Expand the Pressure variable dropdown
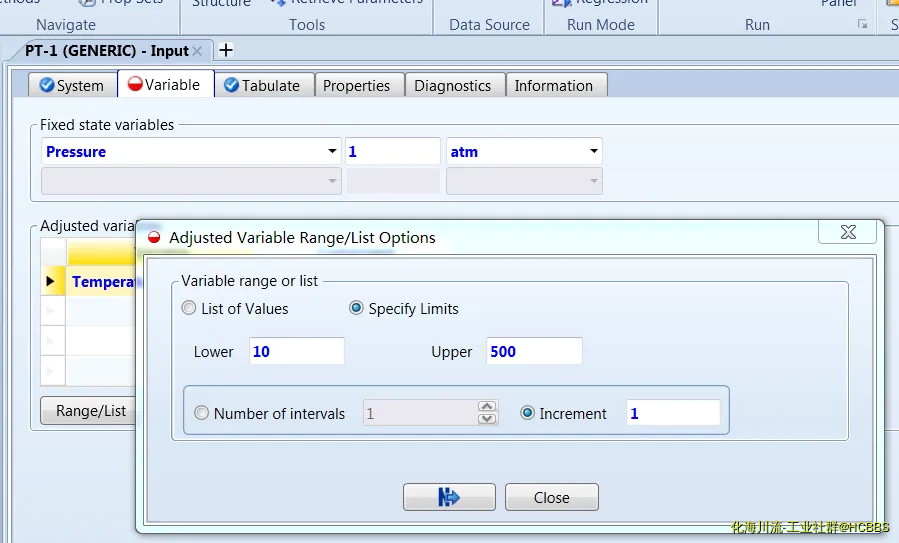 point(332,152)
